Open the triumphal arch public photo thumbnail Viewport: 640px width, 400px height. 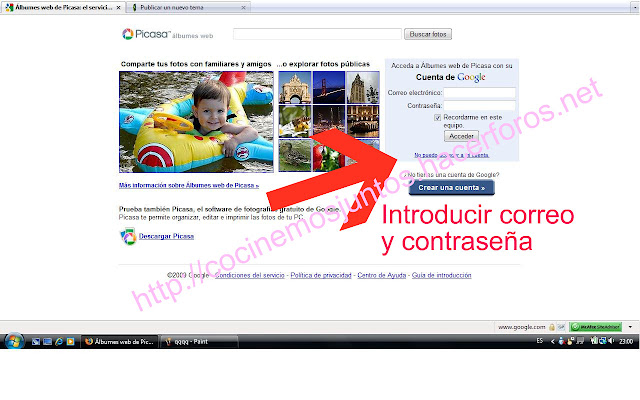(295, 87)
